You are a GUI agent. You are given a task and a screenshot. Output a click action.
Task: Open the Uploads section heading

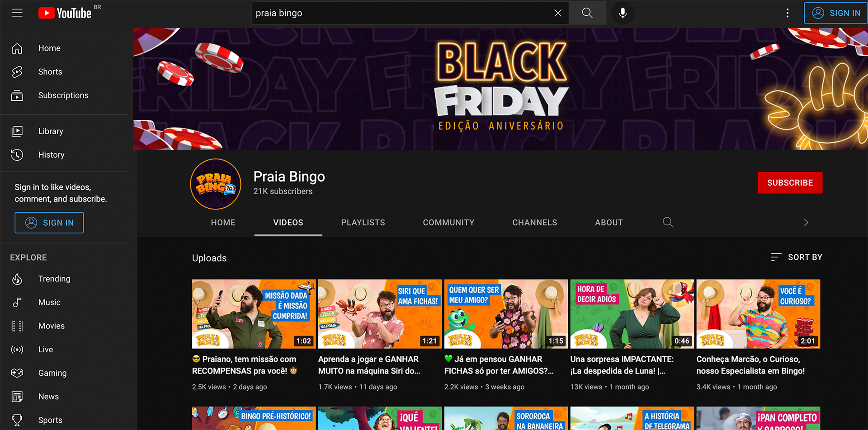coord(209,258)
